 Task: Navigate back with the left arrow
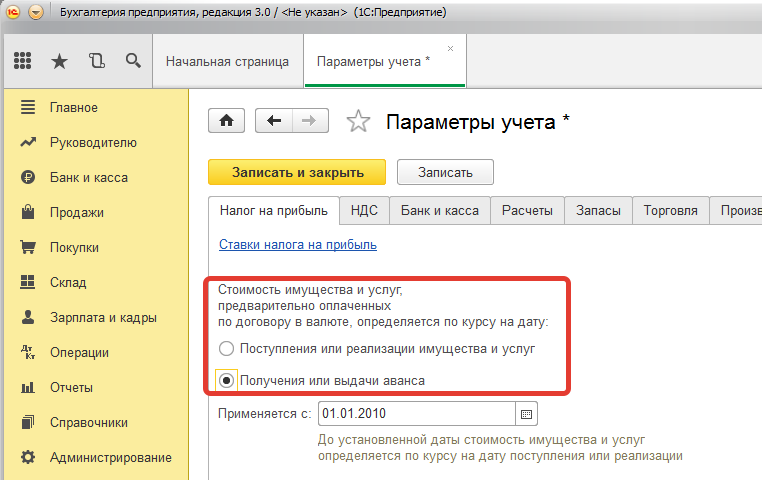(x=274, y=121)
